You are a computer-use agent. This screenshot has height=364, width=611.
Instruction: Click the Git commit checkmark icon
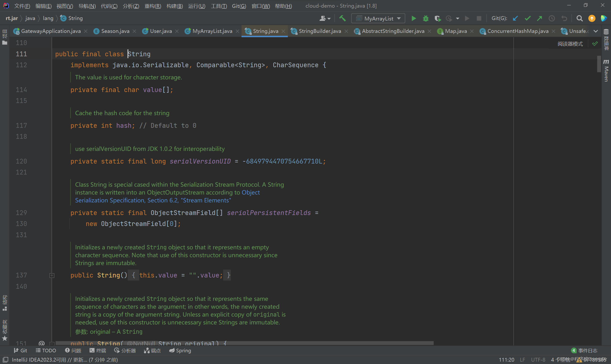point(527,18)
